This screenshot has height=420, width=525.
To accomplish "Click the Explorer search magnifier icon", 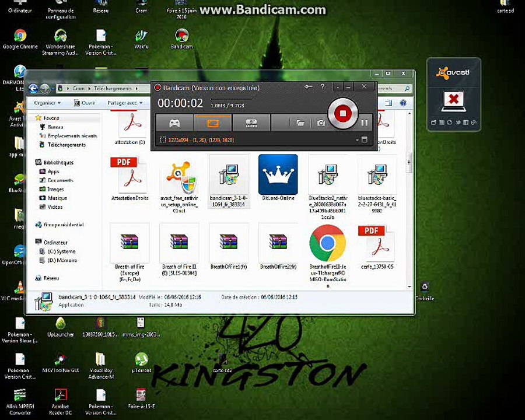I will pyautogui.click(x=407, y=89).
